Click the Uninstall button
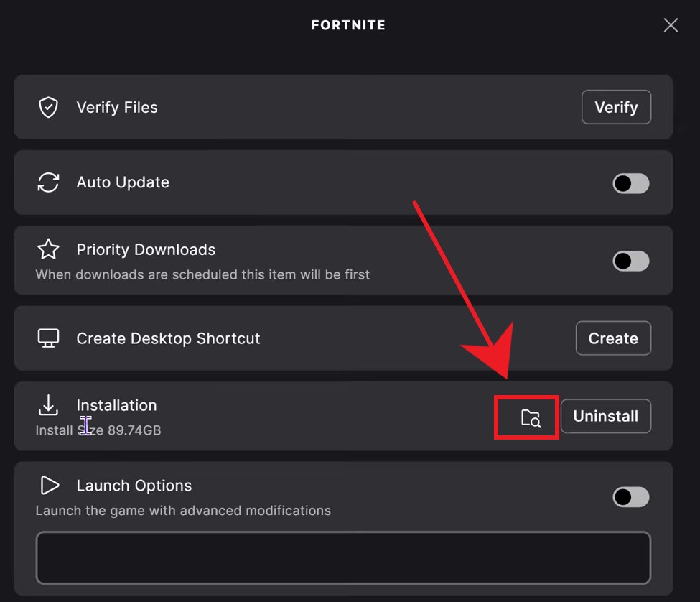This screenshot has height=602, width=700. click(x=605, y=417)
